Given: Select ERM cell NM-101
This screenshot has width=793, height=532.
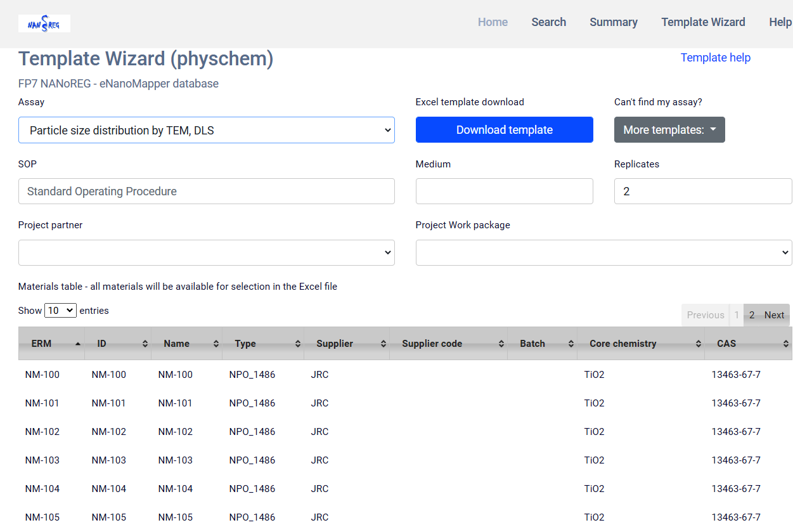Looking at the screenshot, I should click(42, 403).
